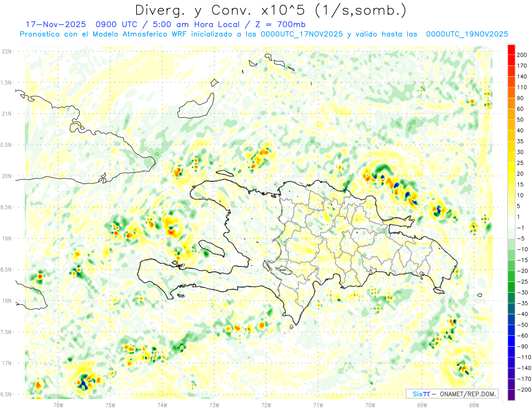Image resolution: width=532 pixels, height=411 pixels.
Task: Click the dark purple swatch at colorbar bottom
Action: (511, 395)
